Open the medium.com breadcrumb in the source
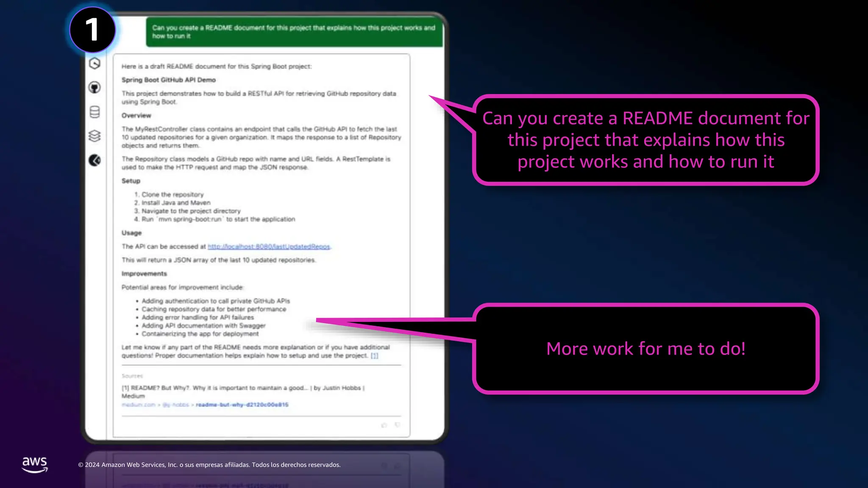The height and width of the screenshot is (488, 868). click(139, 405)
